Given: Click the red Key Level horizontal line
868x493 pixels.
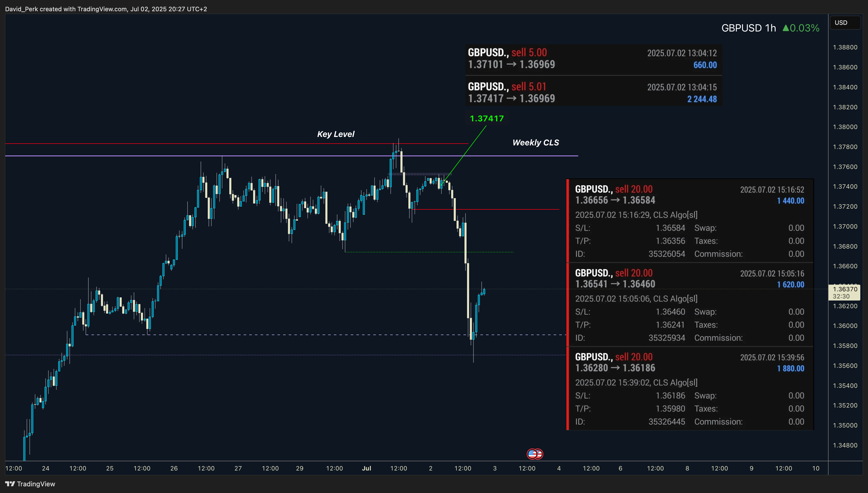Looking at the screenshot, I should click(236, 144).
